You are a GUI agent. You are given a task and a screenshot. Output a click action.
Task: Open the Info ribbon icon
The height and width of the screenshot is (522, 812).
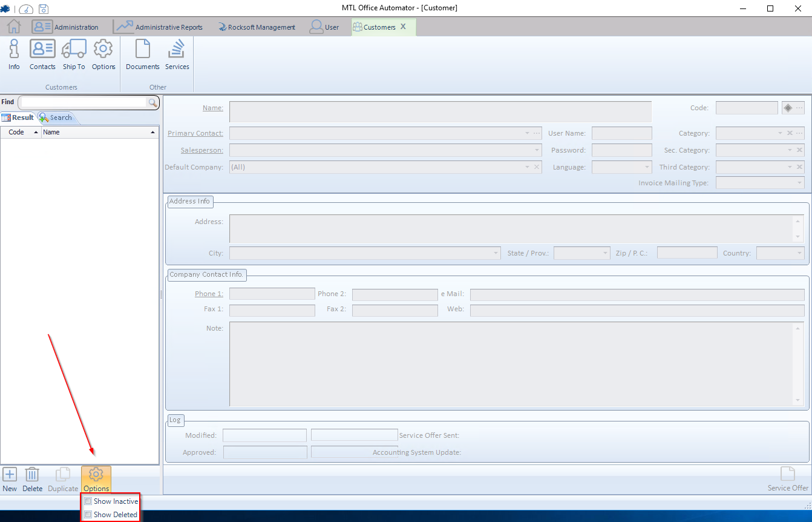[14, 55]
